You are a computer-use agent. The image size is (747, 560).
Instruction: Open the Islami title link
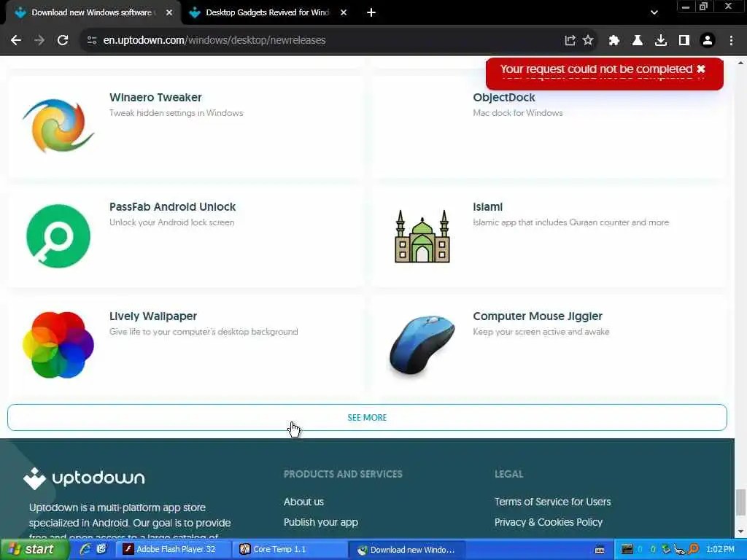click(487, 206)
